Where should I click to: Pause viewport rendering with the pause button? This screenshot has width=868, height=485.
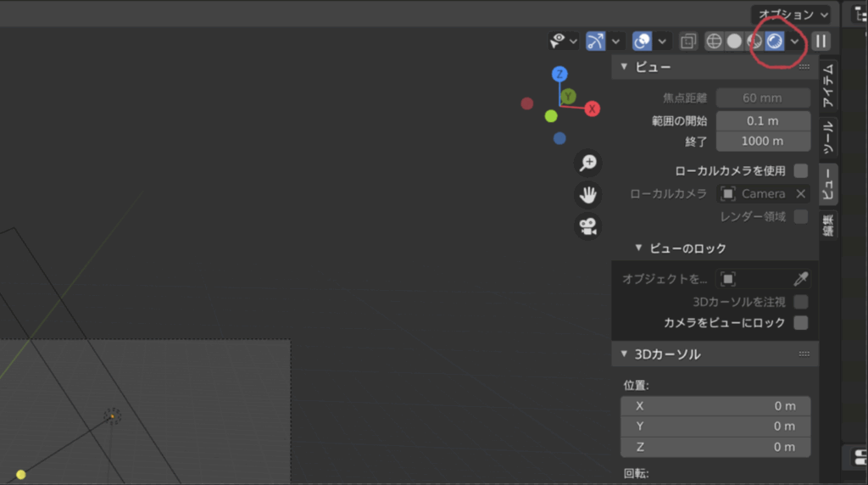point(821,41)
